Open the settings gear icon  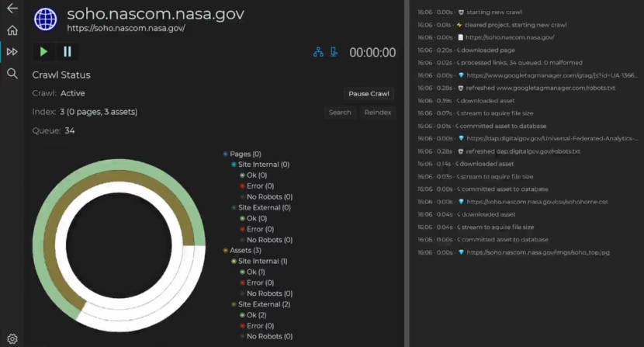(x=12, y=338)
